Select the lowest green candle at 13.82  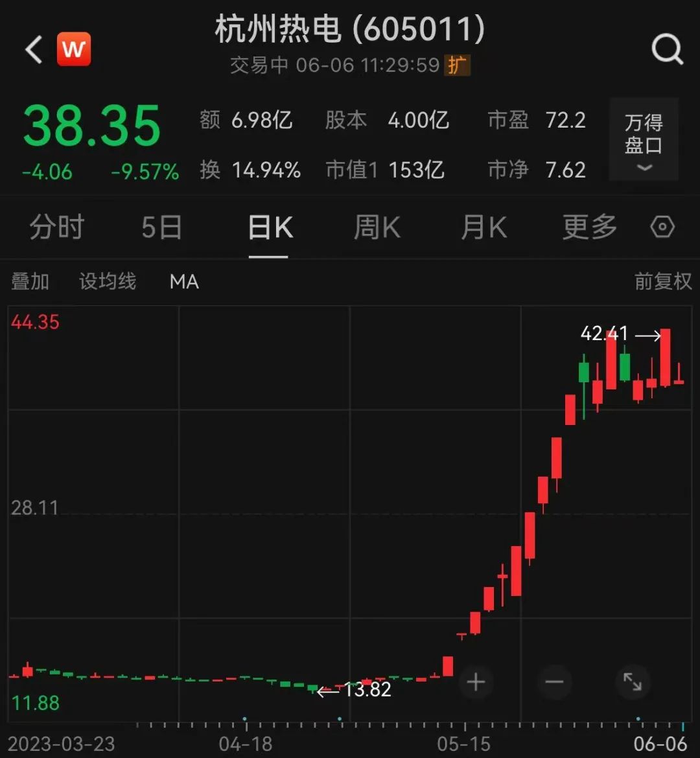point(313,689)
